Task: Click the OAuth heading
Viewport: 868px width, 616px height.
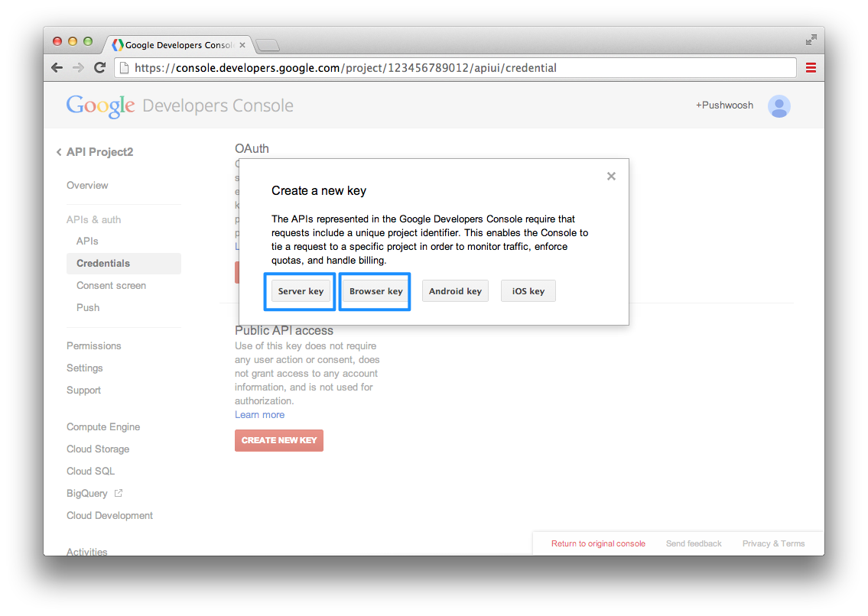Action: point(252,148)
